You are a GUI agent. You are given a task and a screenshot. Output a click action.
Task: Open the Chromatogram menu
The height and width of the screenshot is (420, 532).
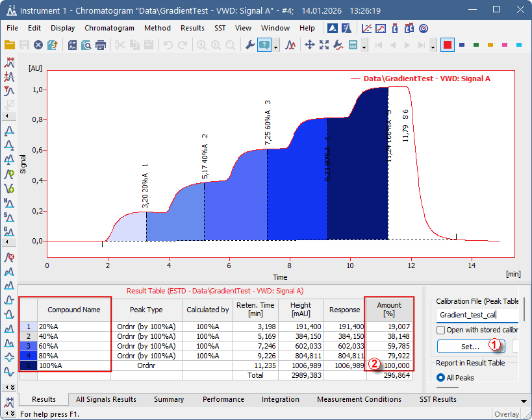click(x=109, y=28)
